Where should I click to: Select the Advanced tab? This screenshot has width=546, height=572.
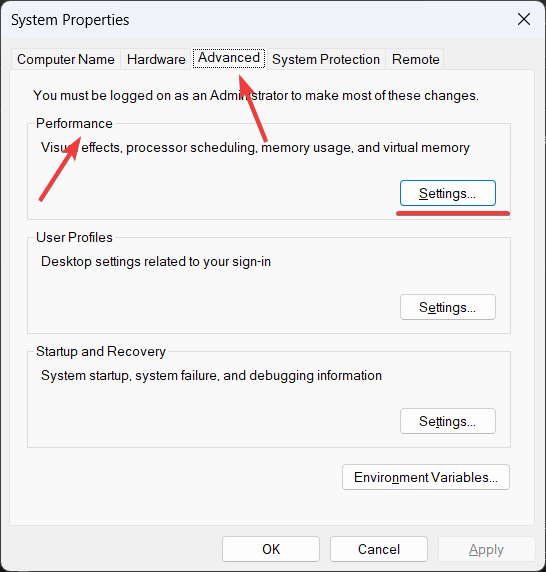(x=229, y=58)
